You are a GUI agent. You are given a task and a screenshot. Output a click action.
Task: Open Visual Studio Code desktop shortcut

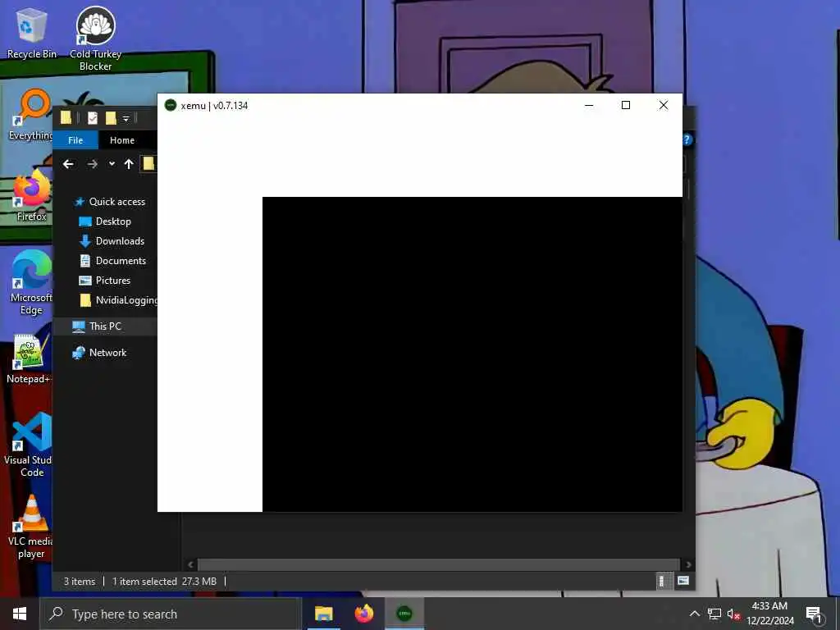[x=28, y=445]
